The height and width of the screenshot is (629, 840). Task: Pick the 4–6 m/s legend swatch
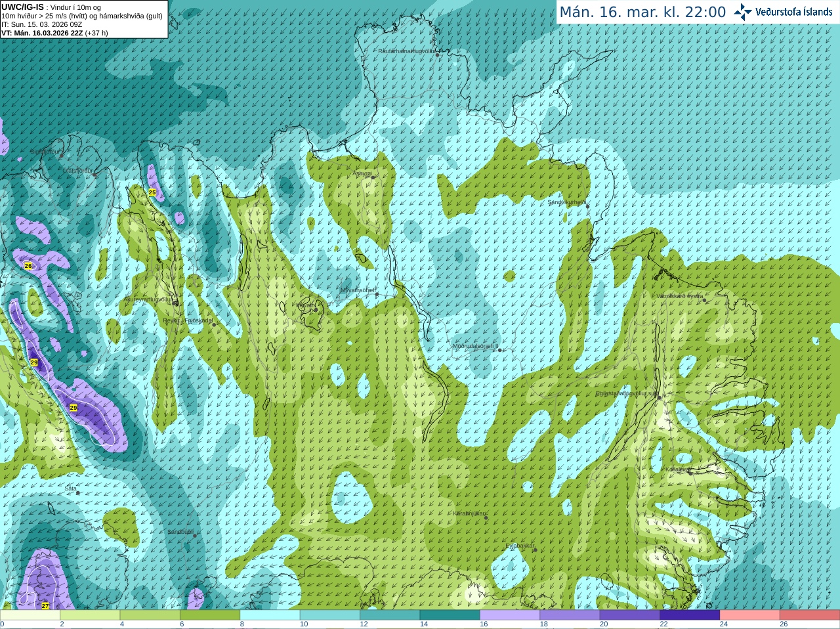(150, 615)
